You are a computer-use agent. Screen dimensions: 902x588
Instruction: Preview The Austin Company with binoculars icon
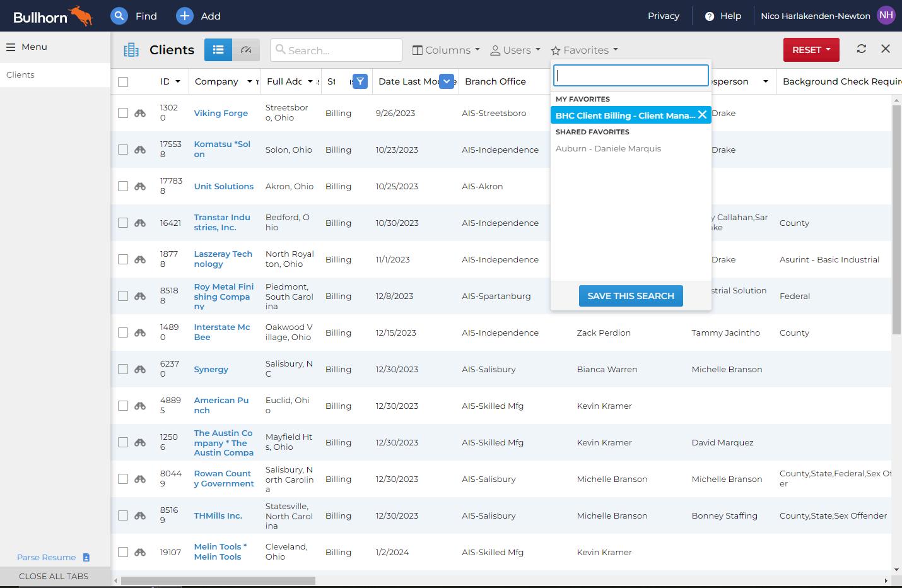point(140,442)
